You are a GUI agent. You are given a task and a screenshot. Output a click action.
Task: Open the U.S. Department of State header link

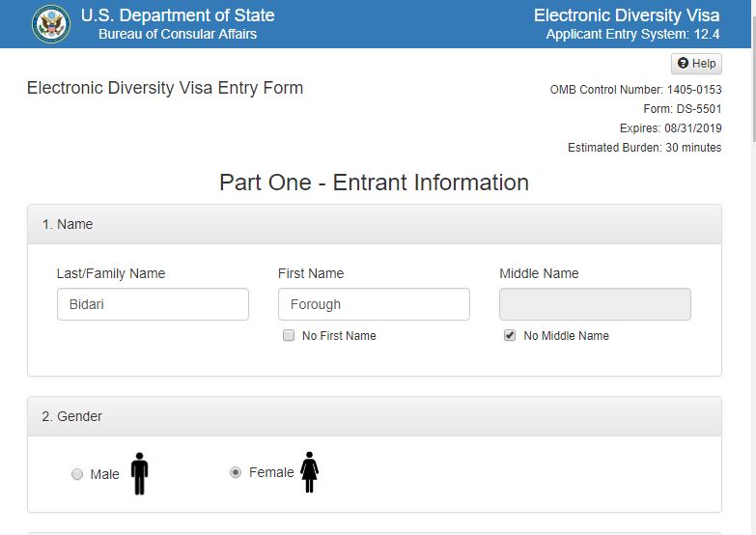[178, 15]
